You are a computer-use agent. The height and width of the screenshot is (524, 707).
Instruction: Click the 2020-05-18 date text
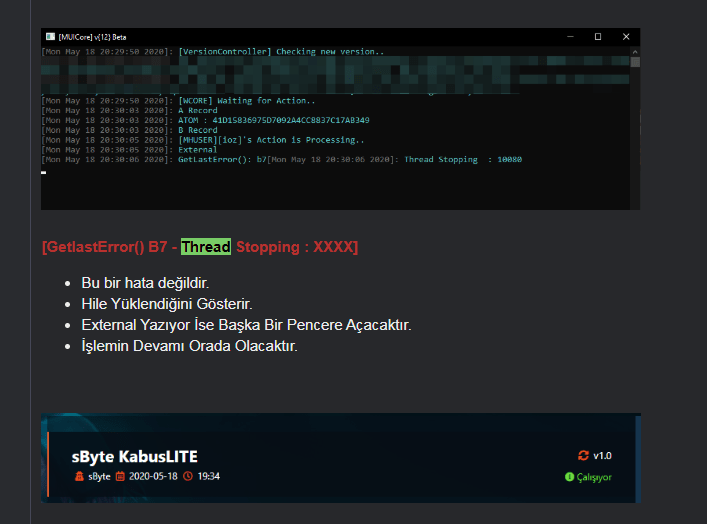153,476
